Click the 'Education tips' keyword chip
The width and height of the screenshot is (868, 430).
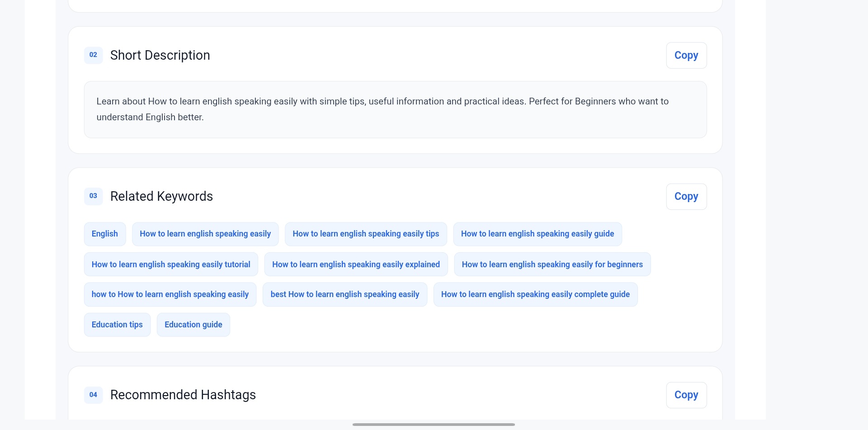117,325
